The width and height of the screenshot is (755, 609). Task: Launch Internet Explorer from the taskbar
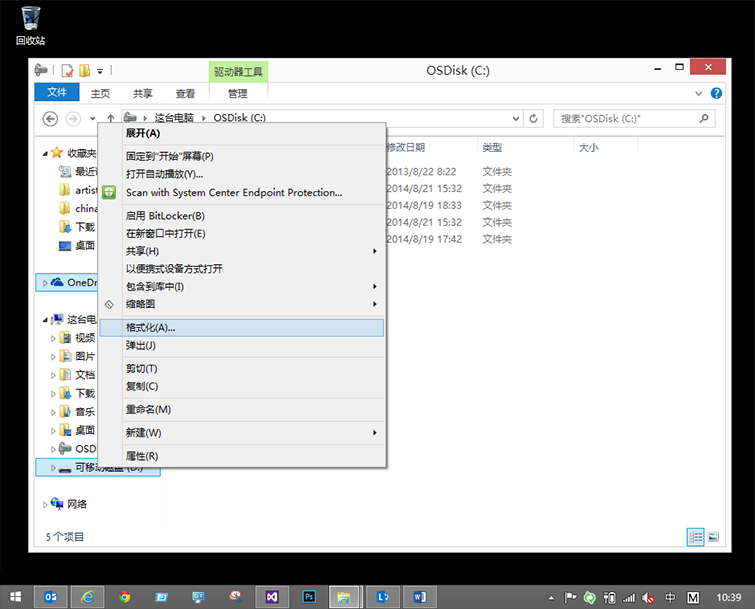point(87,597)
